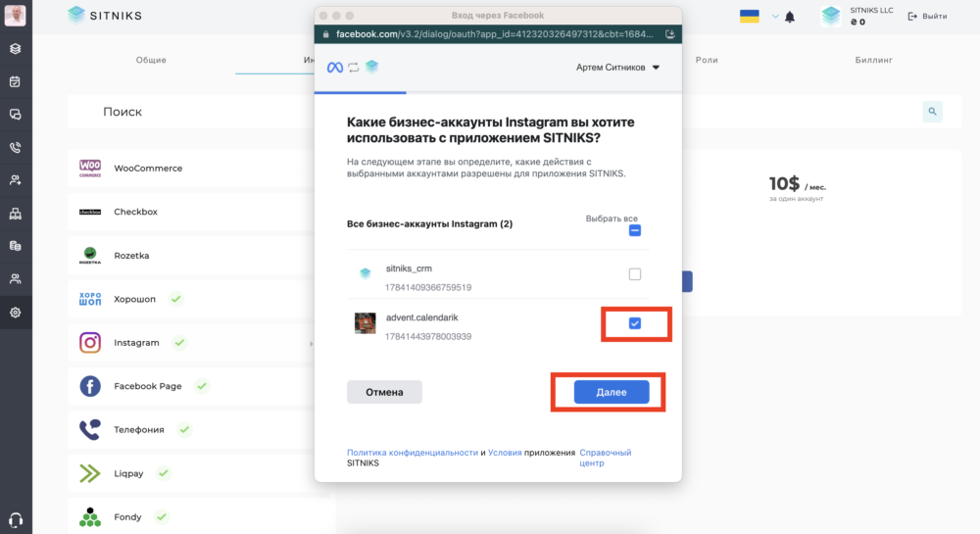980x534 pixels.
Task: Switch to the Биллинг tab
Action: point(874,60)
